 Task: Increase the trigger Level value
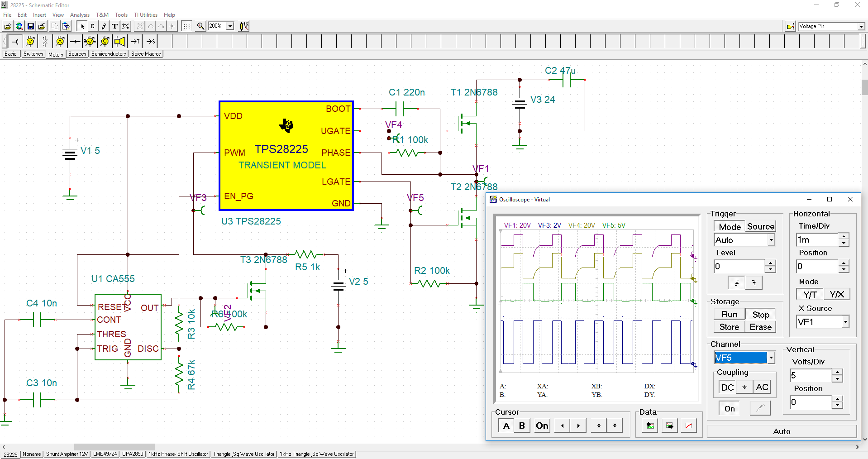point(770,263)
